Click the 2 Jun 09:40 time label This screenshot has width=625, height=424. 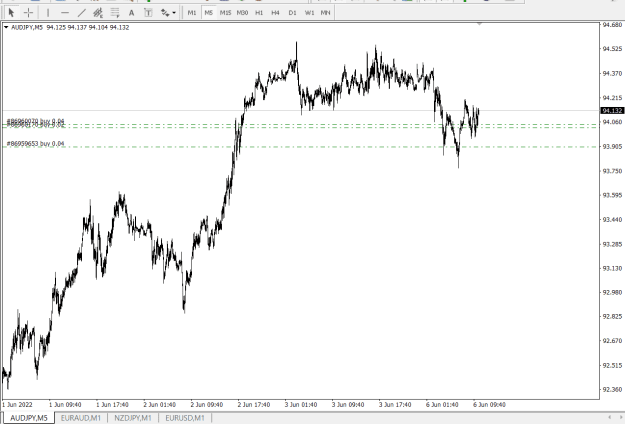tap(206, 404)
